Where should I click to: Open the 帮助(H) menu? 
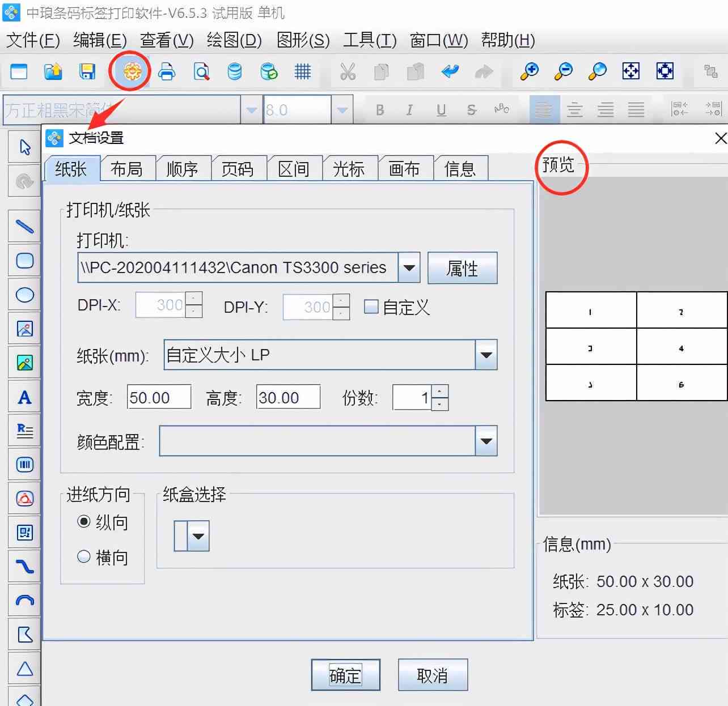pos(508,40)
